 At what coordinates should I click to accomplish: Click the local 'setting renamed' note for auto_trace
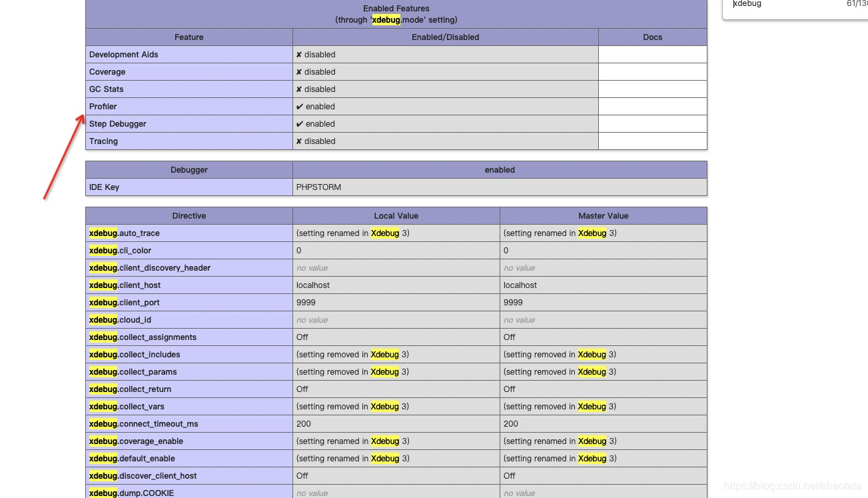[x=353, y=233]
